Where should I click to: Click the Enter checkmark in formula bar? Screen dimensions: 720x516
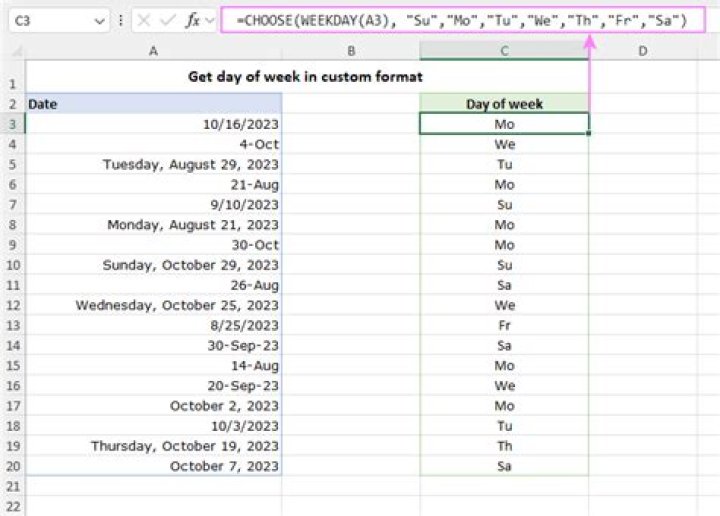point(167,20)
